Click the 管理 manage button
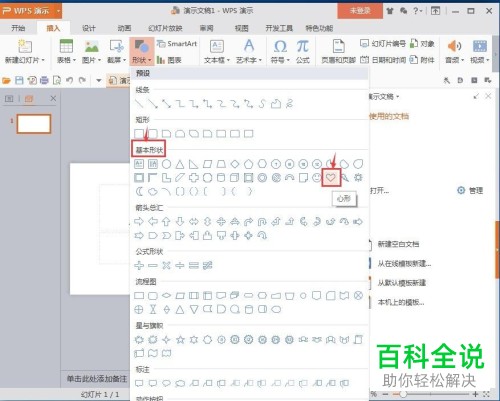Image resolution: width=500 pixels, height=401 pixels. 470,191
